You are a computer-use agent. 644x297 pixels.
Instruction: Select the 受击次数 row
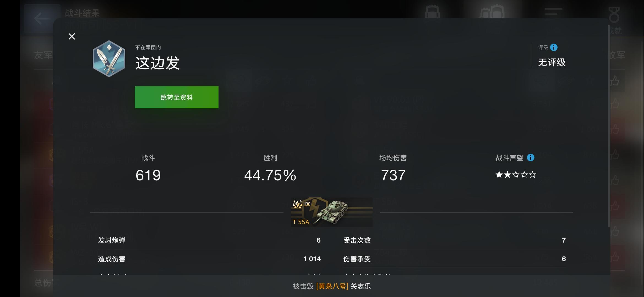click(x=454, y=240)
